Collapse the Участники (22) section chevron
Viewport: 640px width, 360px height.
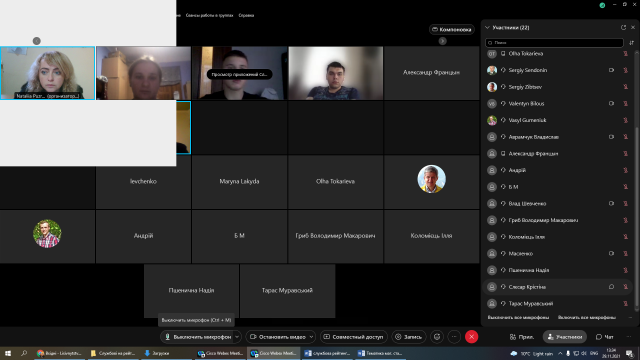(487, 27)
